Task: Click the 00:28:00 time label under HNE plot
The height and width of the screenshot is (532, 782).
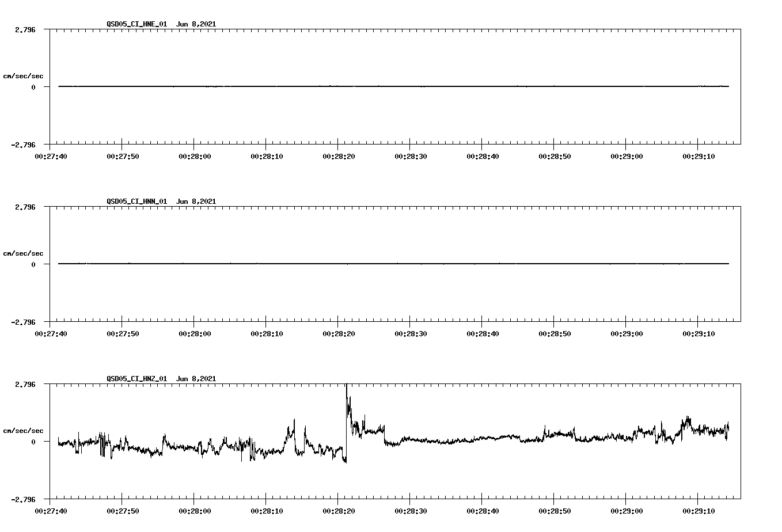Action: point(195,156)
